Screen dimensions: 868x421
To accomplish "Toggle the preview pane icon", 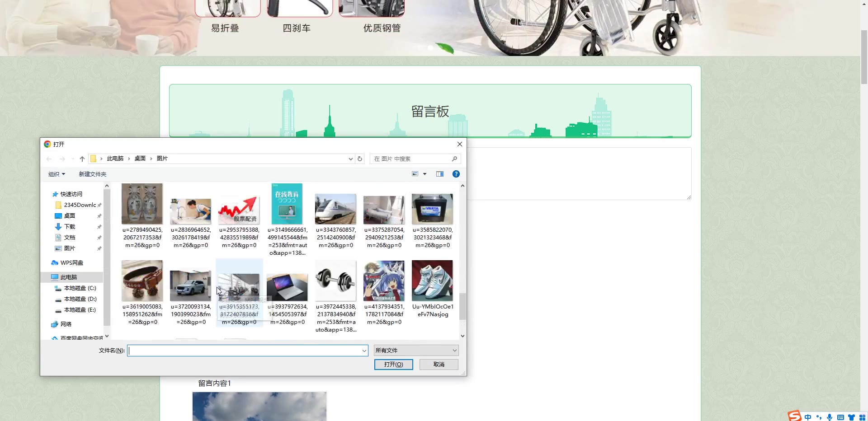I will [x=440, y=174].
